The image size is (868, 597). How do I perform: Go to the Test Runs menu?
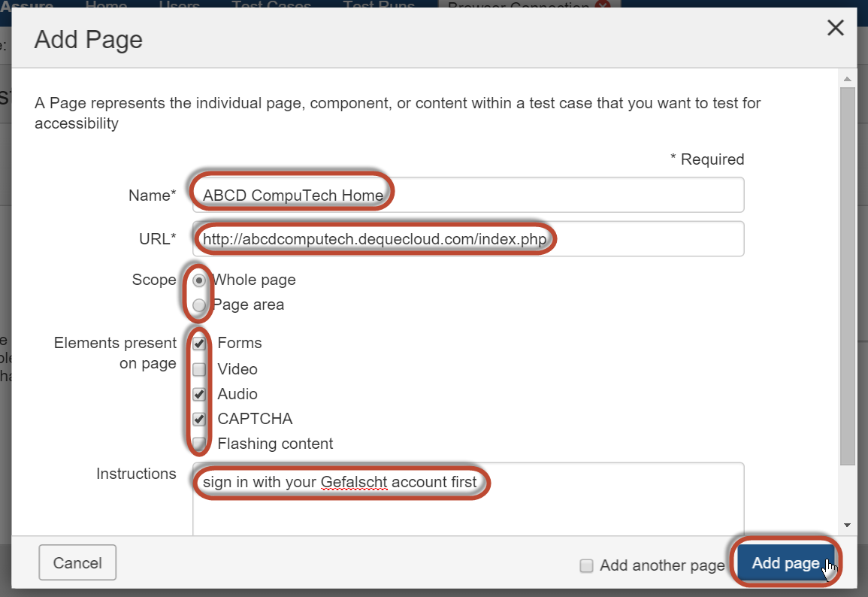[378, 6]
